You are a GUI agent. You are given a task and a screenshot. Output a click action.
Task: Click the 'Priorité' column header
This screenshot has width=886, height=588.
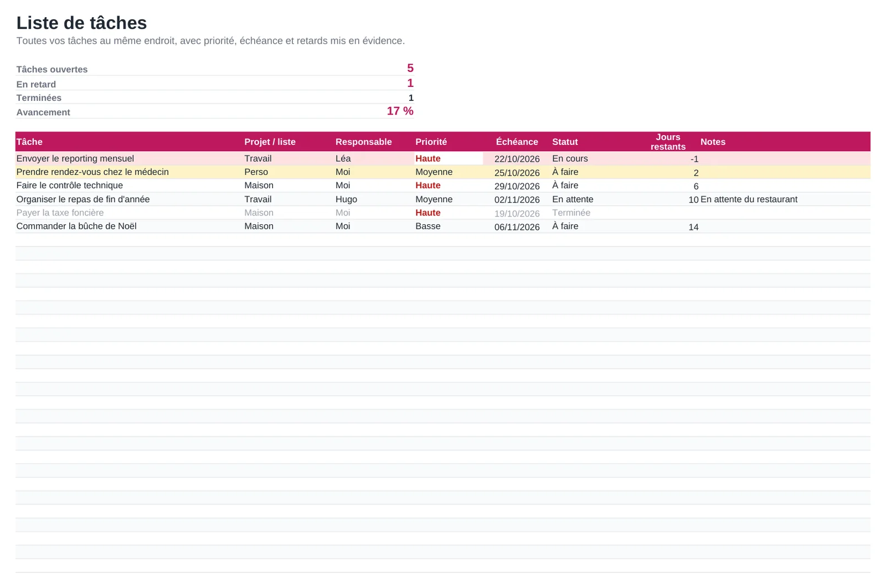[431, 142]
